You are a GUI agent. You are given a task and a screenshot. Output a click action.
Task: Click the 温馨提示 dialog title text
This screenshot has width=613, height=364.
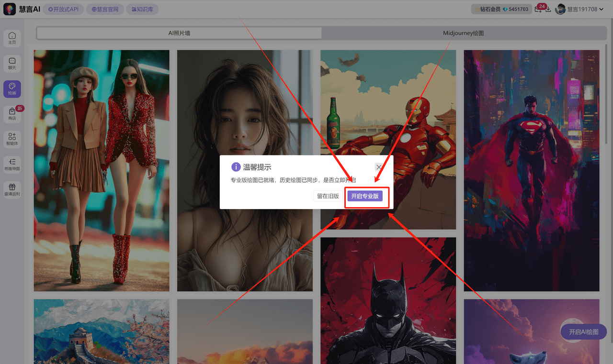(257, 167)
